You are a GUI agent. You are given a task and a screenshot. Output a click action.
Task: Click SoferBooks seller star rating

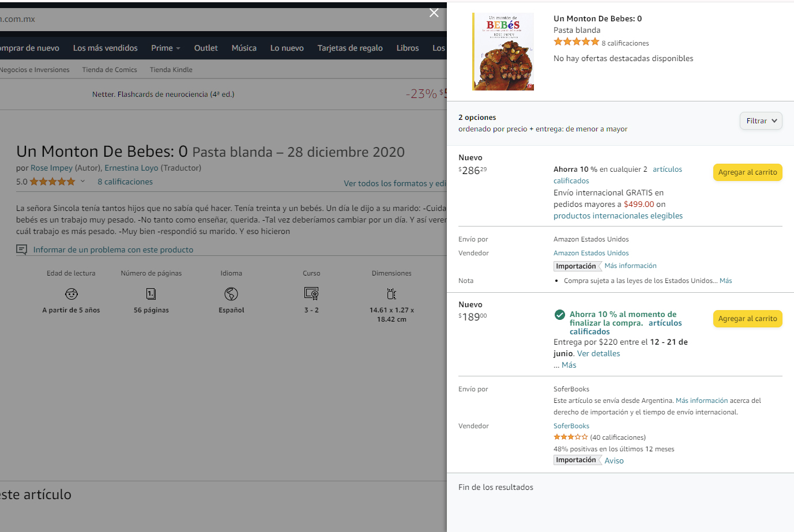pos(571,437)
